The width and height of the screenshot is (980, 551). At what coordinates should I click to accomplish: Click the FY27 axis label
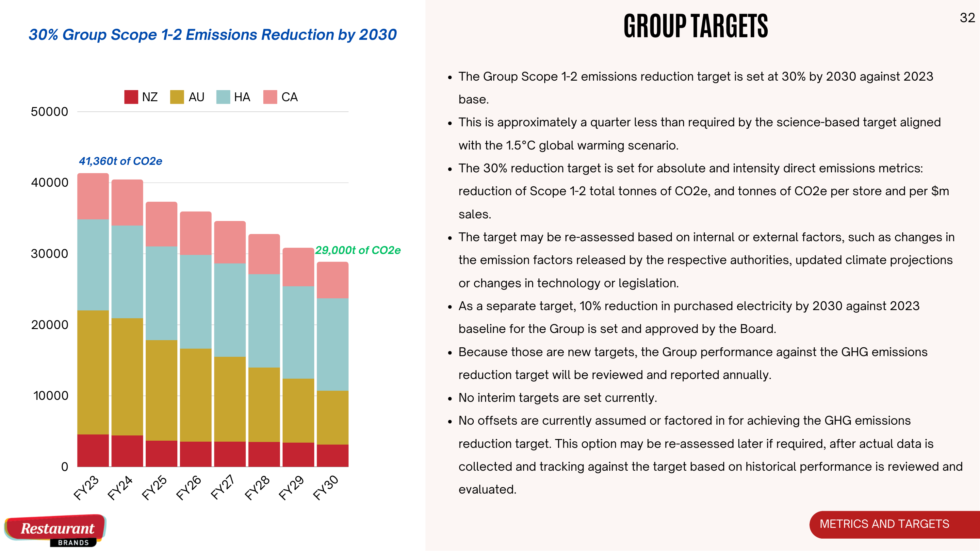pos(223,488)
